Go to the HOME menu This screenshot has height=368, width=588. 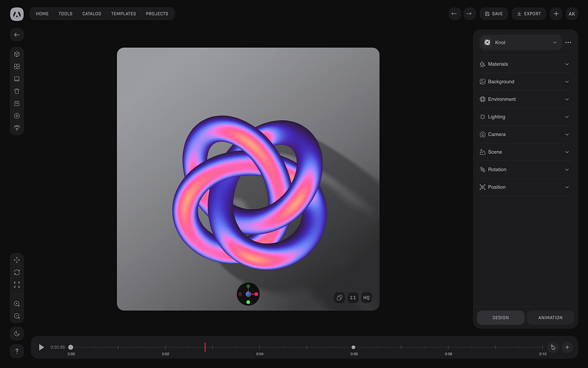(42, 14)
